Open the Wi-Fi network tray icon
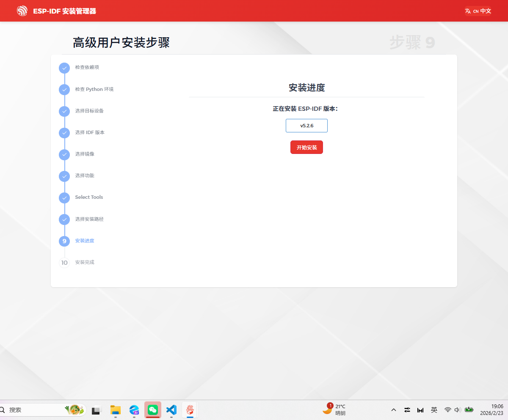 point(447,410)
